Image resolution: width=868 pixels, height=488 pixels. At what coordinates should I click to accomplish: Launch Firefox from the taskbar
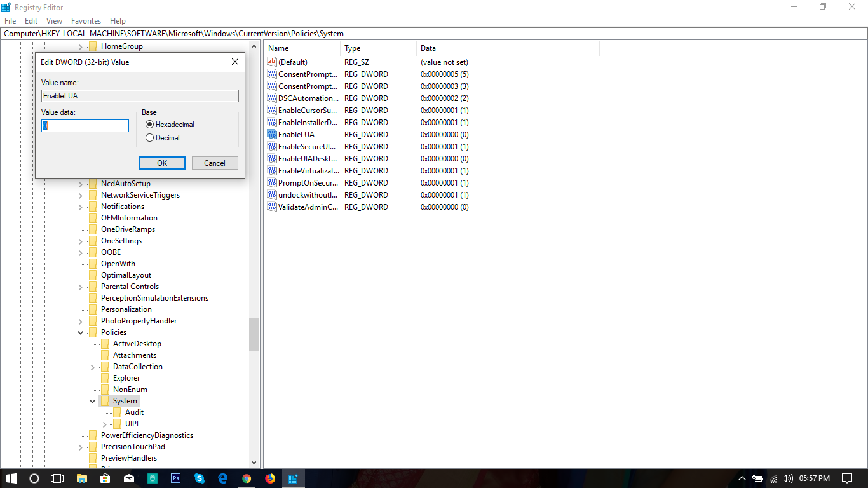coord(270,478)
